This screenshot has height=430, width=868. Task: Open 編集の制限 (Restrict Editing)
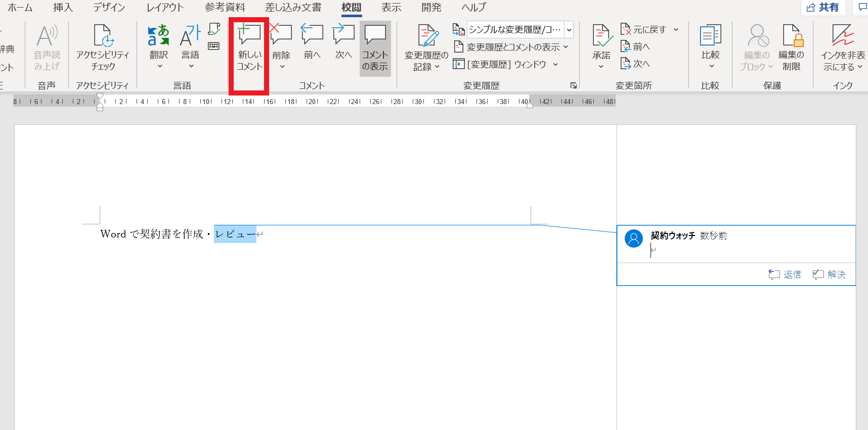[791, 48]
